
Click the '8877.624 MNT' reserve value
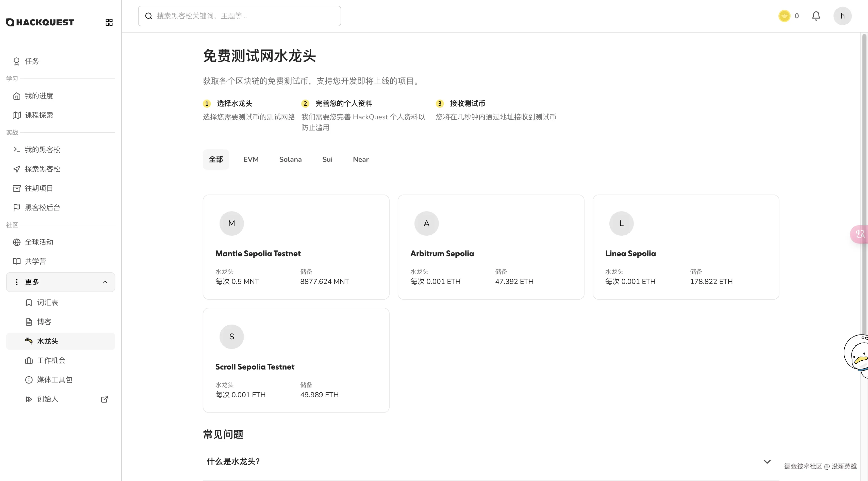pyautogui.click(x=325, y=281)
